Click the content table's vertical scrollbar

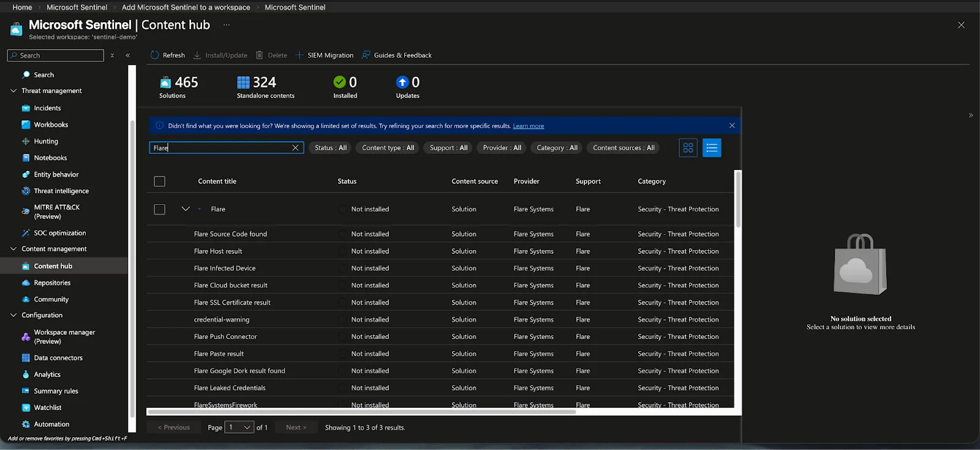(738, 199)
